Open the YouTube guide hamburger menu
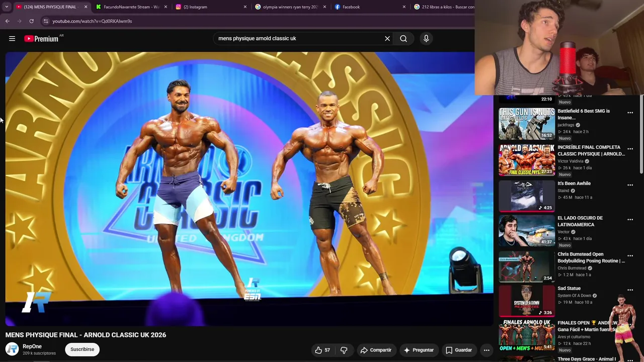Screen dimensions: 644x362 pos(12,39)
